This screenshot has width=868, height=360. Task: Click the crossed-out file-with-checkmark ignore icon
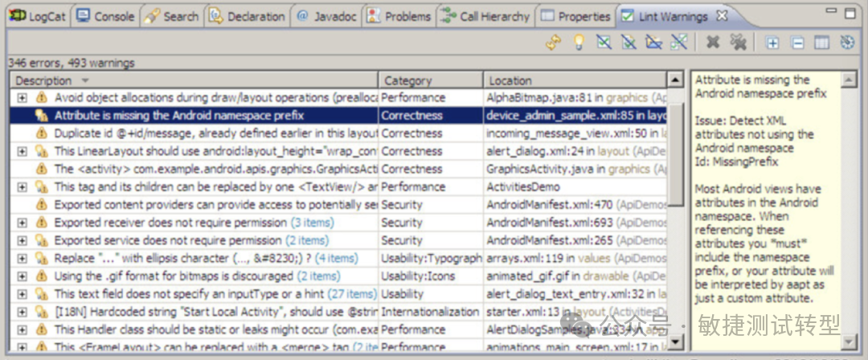click(628, 42)
